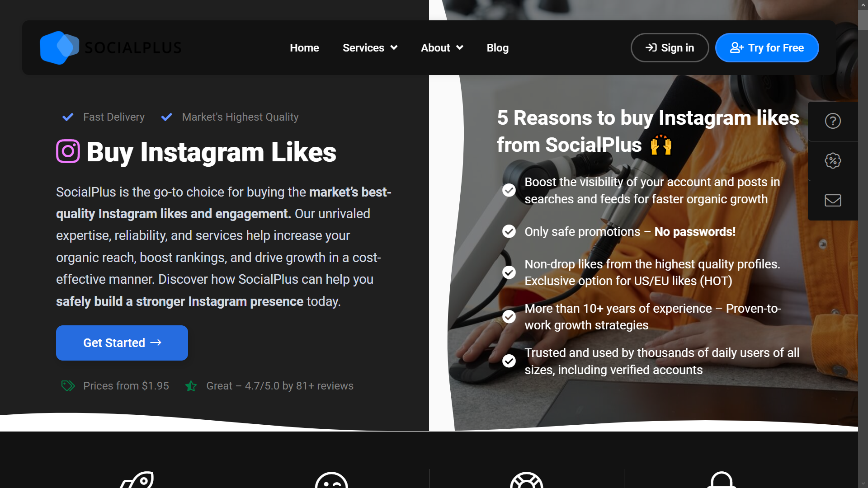Screen dimensions: 868x488
Task: Click the green price tag icon
Action: [68, 385]
